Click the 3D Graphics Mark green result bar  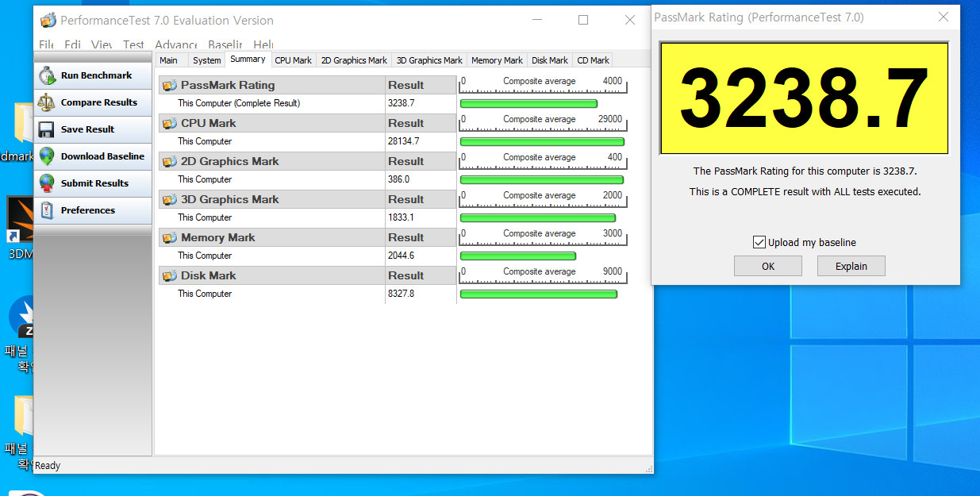point(538,218)
